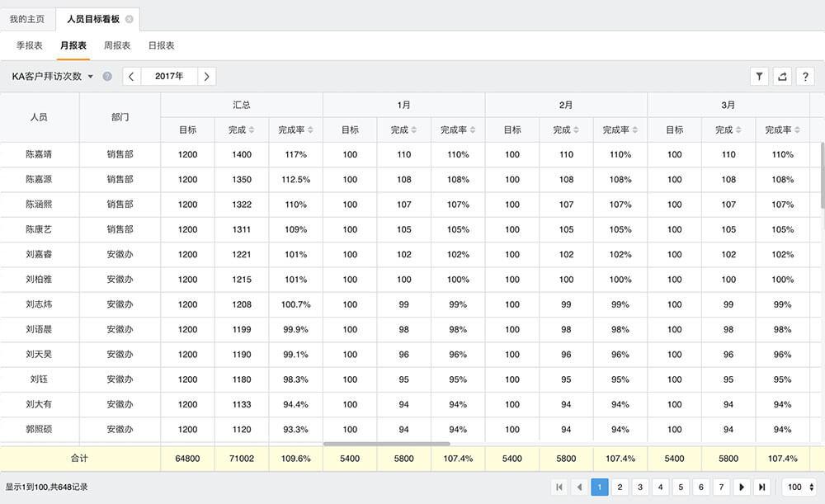Open the filter icon in toolbar
This screenshot has height=504, width=825.
pyautogui.click(x=759, y=76)
